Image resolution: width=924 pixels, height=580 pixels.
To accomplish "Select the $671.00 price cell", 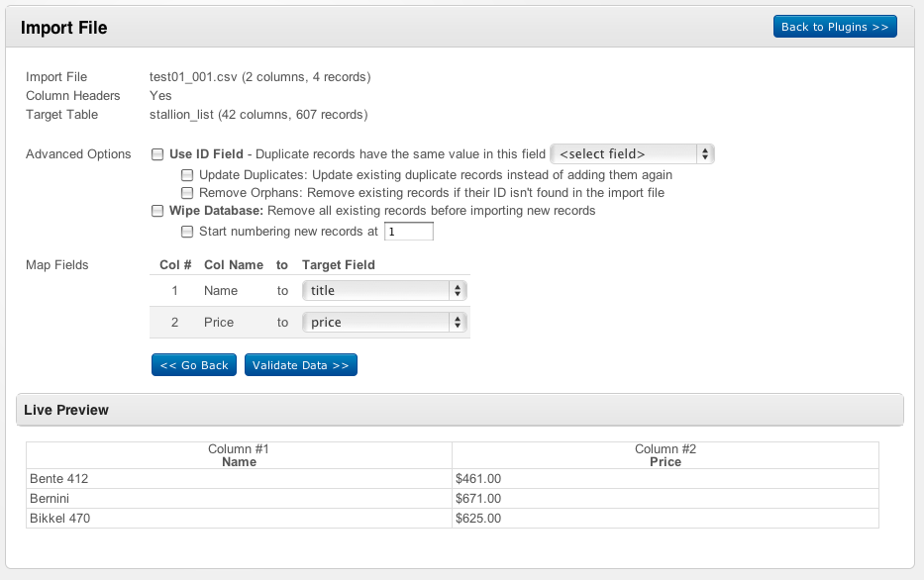I will [x=665, y=499].
